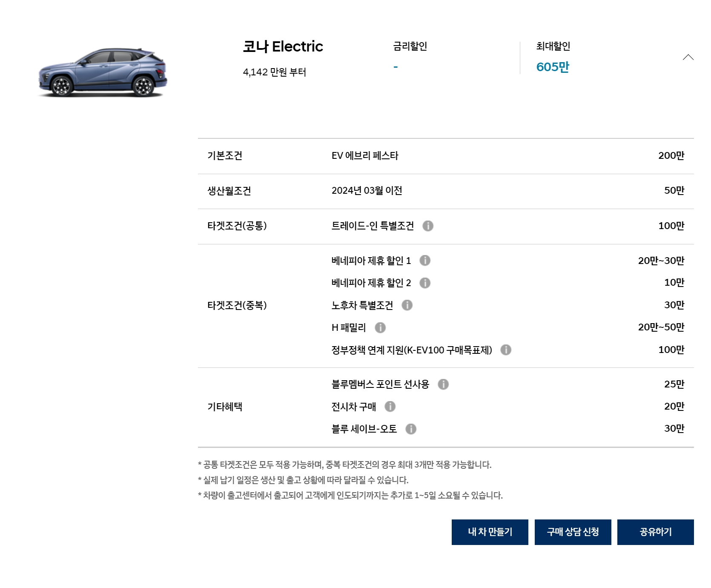The width and height of the screenshot is (711, 588).
Task: Click the 트레이드-인 특별조건 text
Action: tap(373, 226)
